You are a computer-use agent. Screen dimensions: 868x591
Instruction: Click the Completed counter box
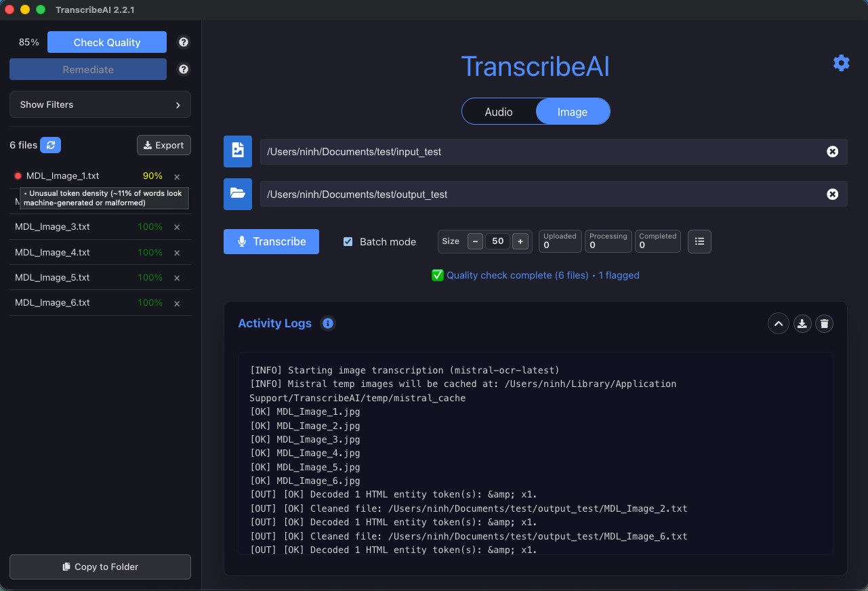tap(658, 241)
